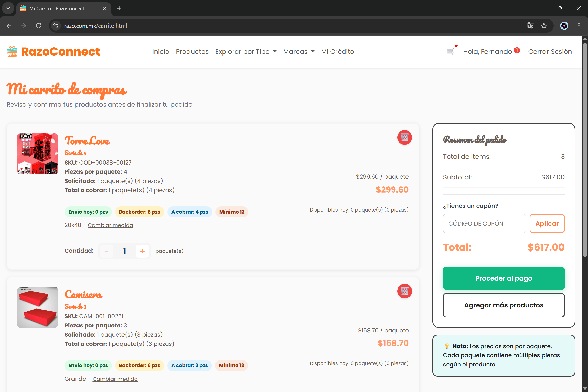Switch to the Mi Carrito browser tab
The height and width of the screenshot is (392, 588).
click(56, 8)
